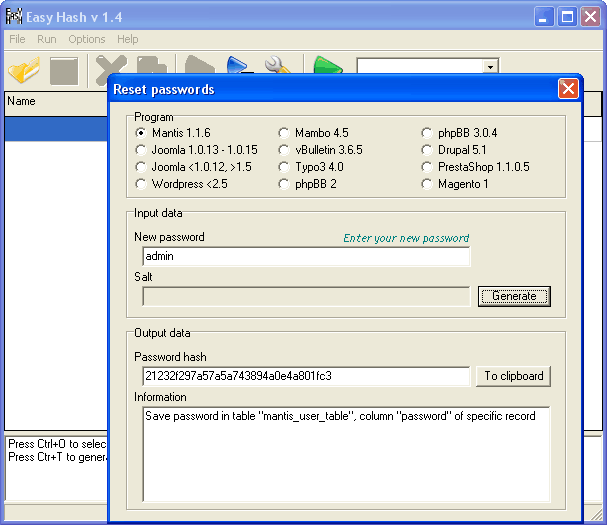Click 'Enter your new password' hint text
Screen dimensions: 607x525
pyautogui.click(x=406, y=238)
